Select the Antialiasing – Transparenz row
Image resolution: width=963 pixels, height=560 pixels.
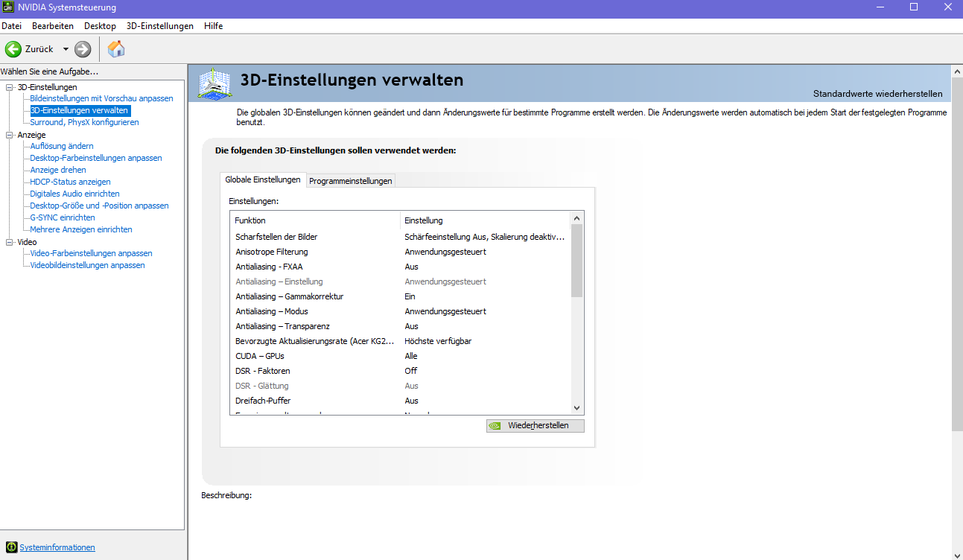[x=401, y=326]
